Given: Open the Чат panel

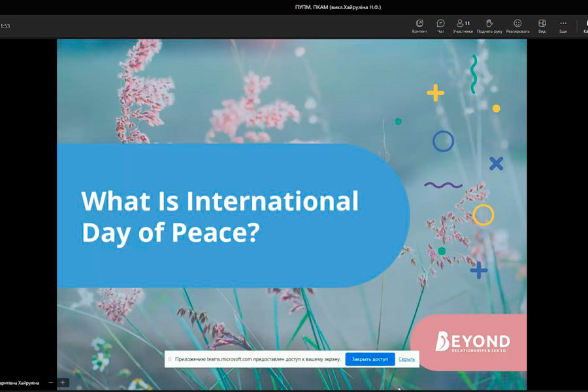Looking at the screenshot, I should click(441, 26).
